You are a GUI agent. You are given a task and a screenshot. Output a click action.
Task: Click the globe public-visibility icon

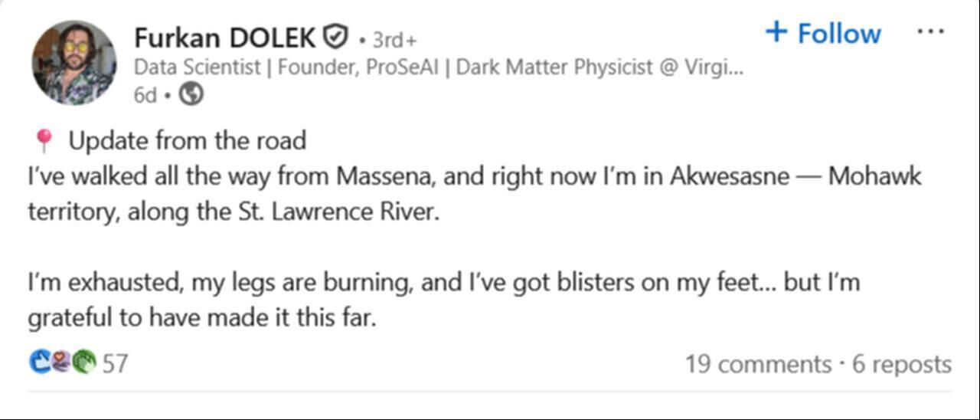[x=191, y=94]
